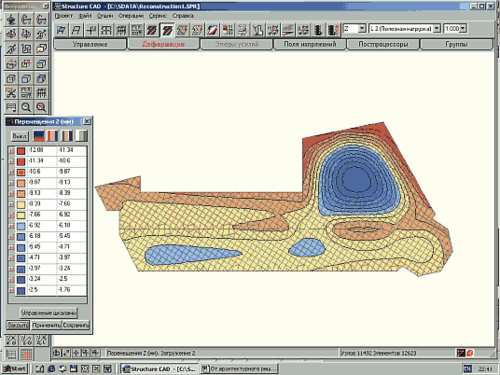Image resolution: width=500 pixels, height=375 pixels.
Task: Toggle the checkbox for range -2.5 to -1.76
Action: (12, 290)
